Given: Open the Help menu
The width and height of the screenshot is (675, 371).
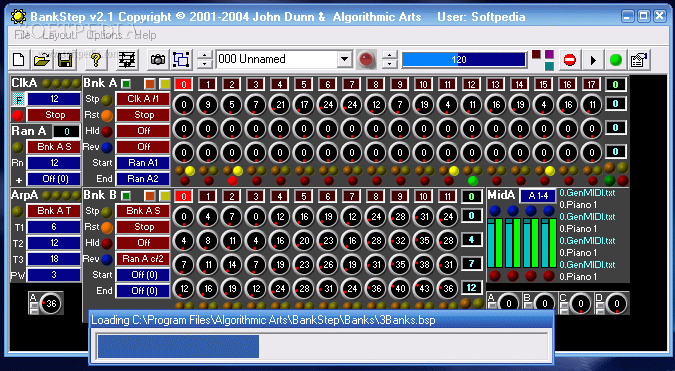Looking at the screenshot, I should pos(145,35).
